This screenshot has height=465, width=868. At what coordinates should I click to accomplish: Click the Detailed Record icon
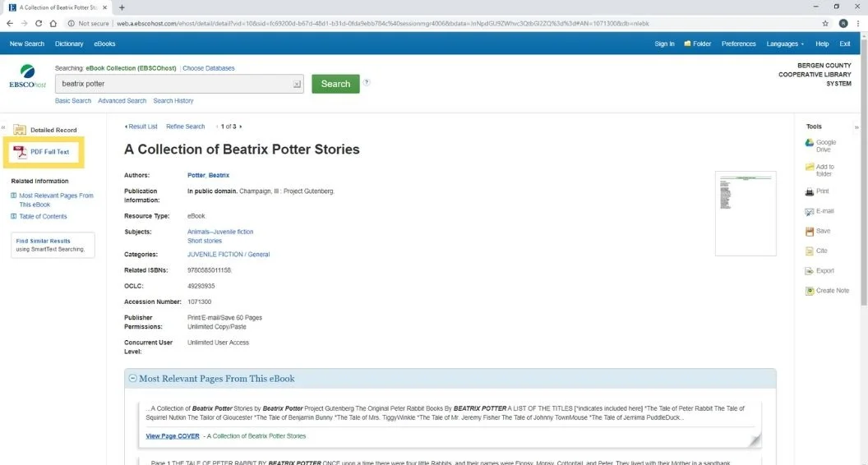pos(20,130)
